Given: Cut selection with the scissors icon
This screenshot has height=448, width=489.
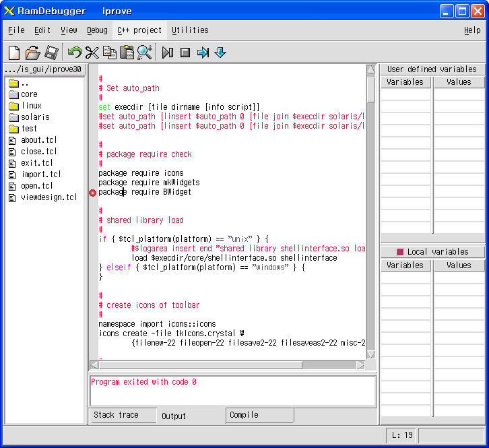Looking at the screenshot, I should pyautogui.click(x=92, y=53).
